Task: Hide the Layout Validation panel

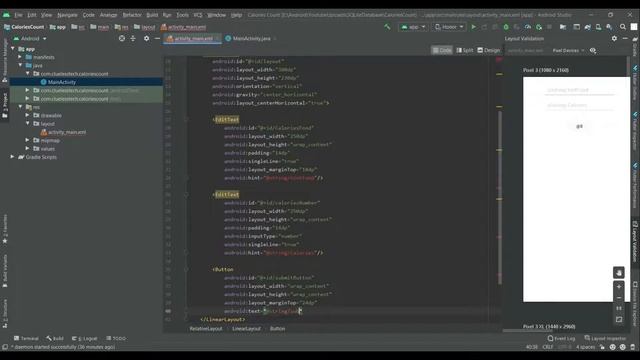Action: coord(625,38)
